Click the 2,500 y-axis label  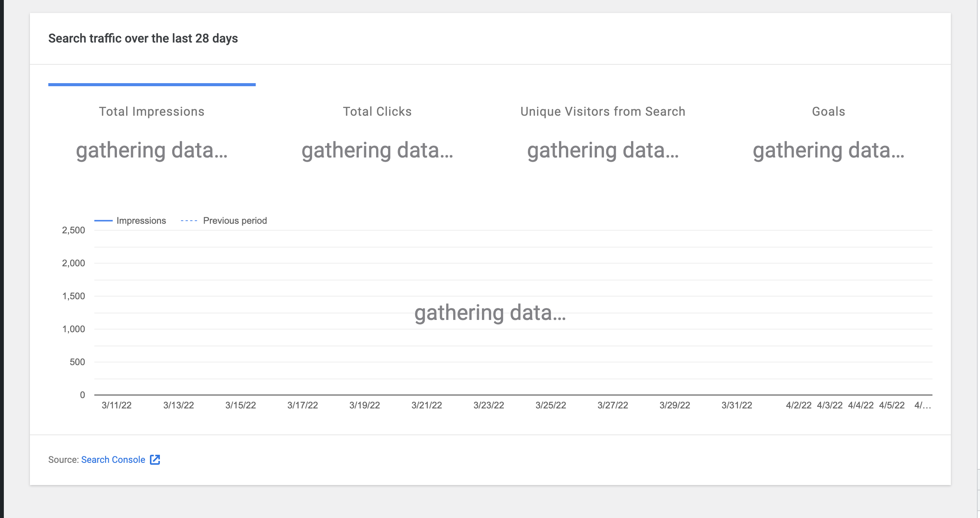pos(74,230)
